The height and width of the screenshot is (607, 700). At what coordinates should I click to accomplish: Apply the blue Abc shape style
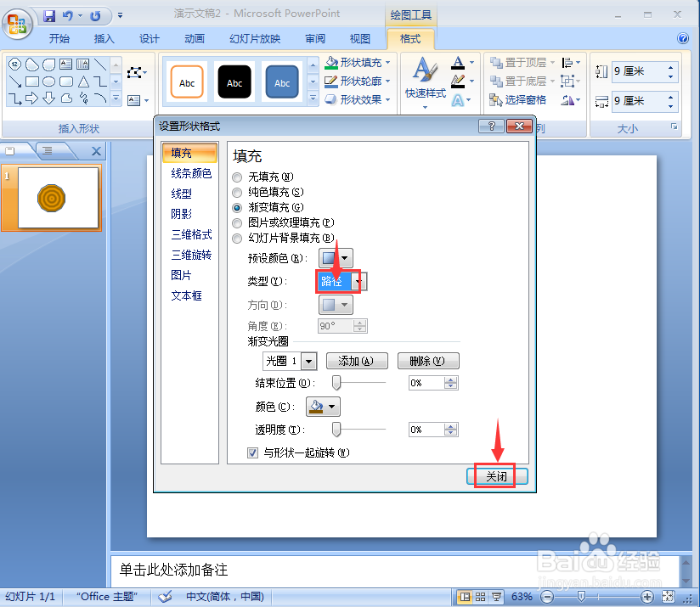pos(282,82)
